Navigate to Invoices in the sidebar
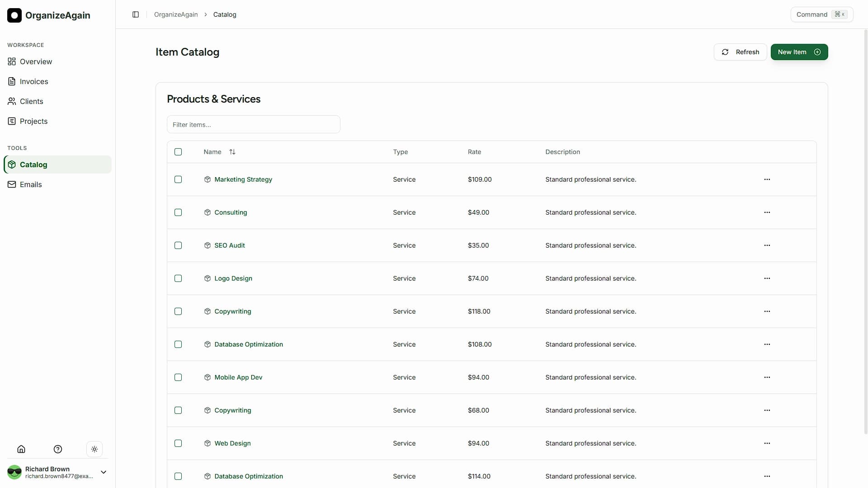The height and width of the screenshot is (488, 868). [34, 81]
